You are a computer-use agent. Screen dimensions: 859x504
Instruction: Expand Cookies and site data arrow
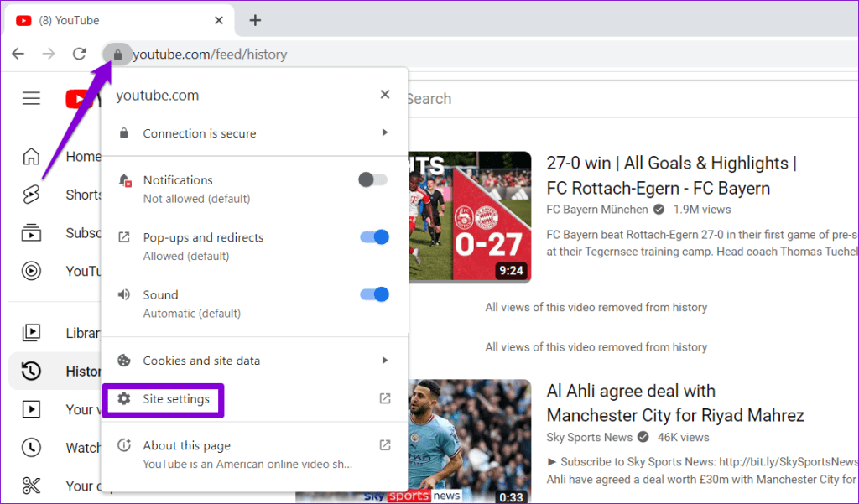click(384, 361)
